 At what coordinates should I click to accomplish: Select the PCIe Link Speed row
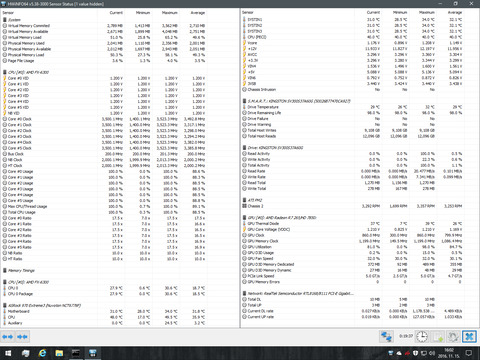click(353, 276)
